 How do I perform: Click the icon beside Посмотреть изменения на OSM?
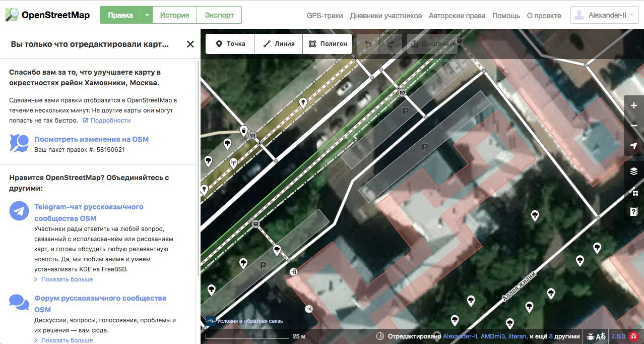pyautogui.click(x=19, y=143)
